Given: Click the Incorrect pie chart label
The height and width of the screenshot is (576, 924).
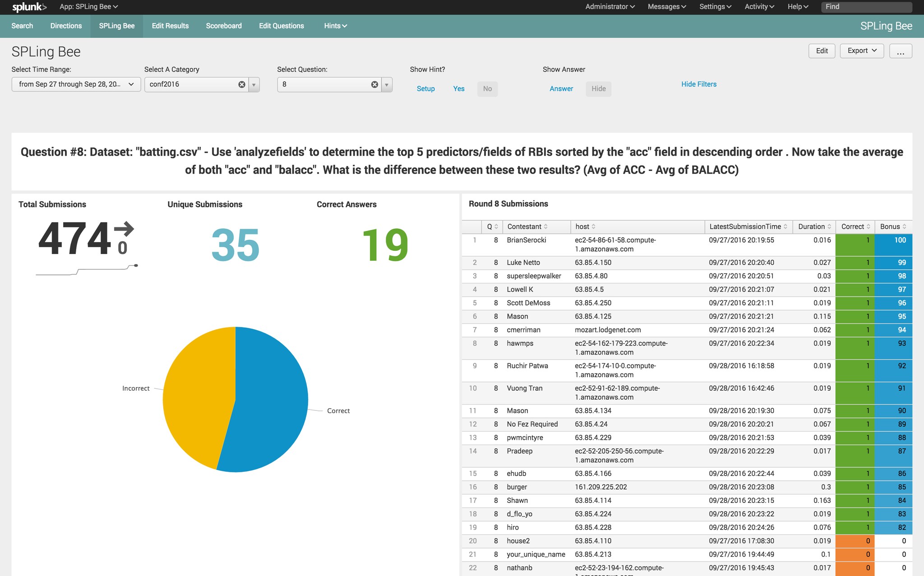Looking at the screenshot, I should coord(136,388).
